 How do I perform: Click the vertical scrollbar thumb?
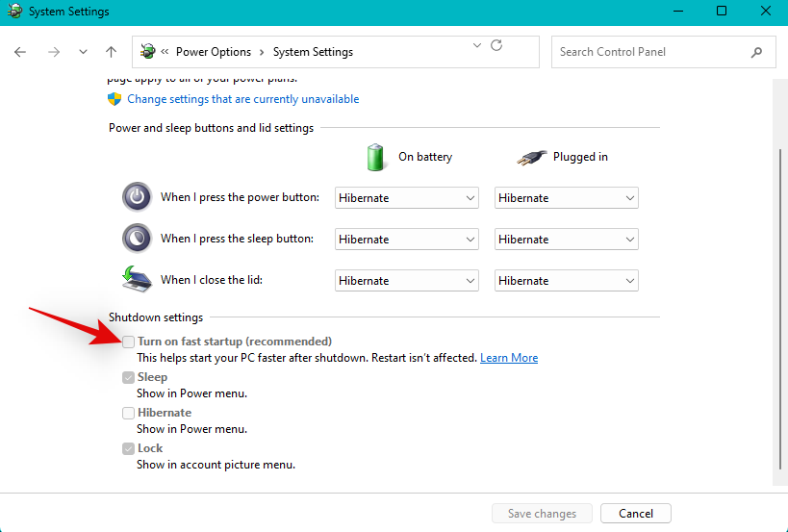click(x=780, y=309)
